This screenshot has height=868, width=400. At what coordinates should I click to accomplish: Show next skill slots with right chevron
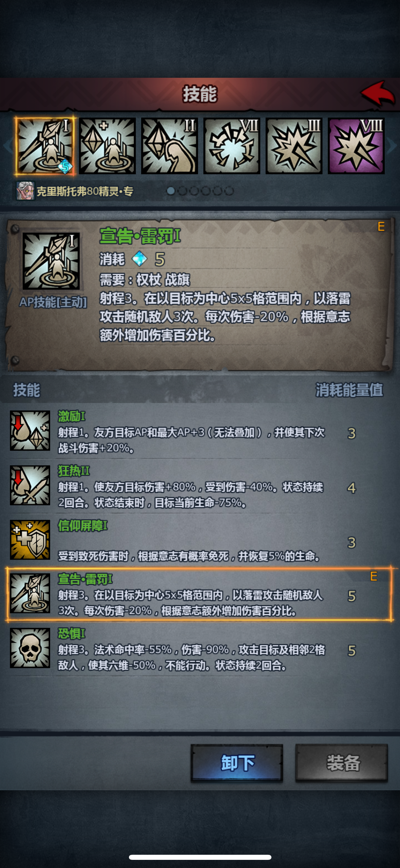coord(393,146)
